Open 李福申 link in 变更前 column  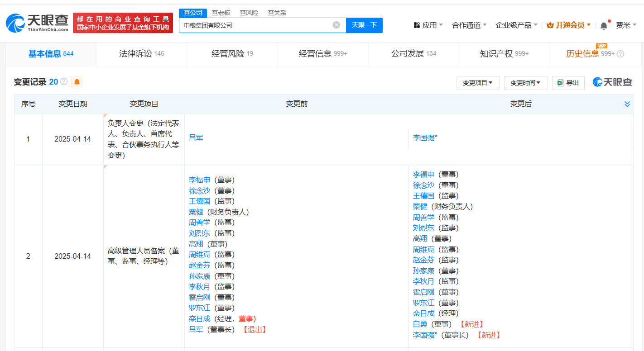coord(200,180)
